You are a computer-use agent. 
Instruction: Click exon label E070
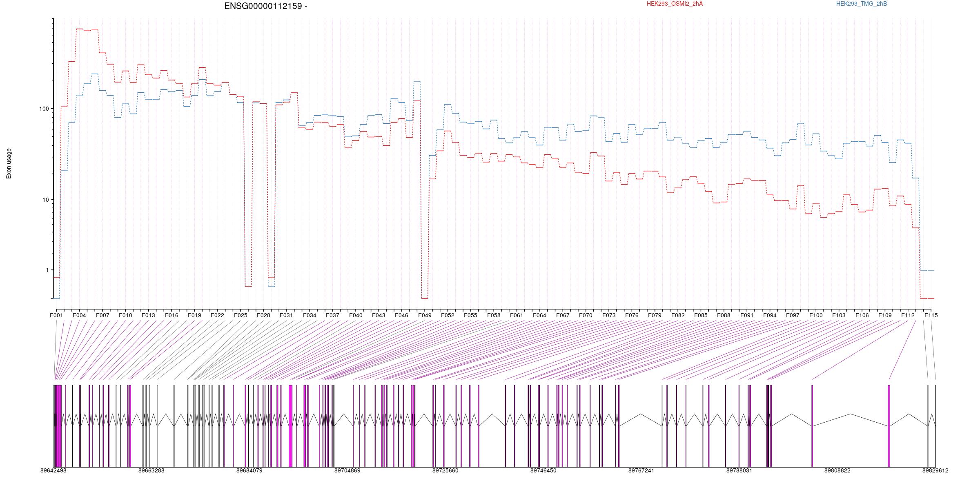(586, 315)
